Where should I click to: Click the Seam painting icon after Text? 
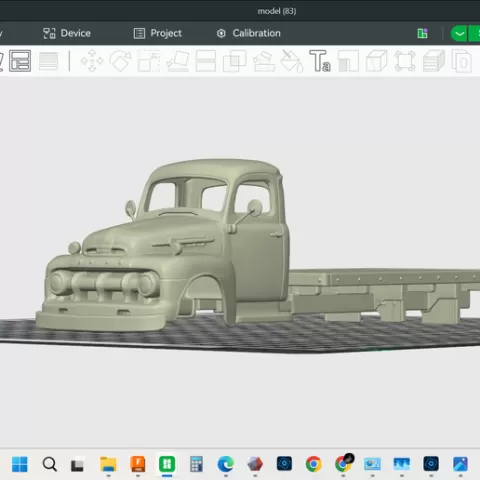coord(348,61)
